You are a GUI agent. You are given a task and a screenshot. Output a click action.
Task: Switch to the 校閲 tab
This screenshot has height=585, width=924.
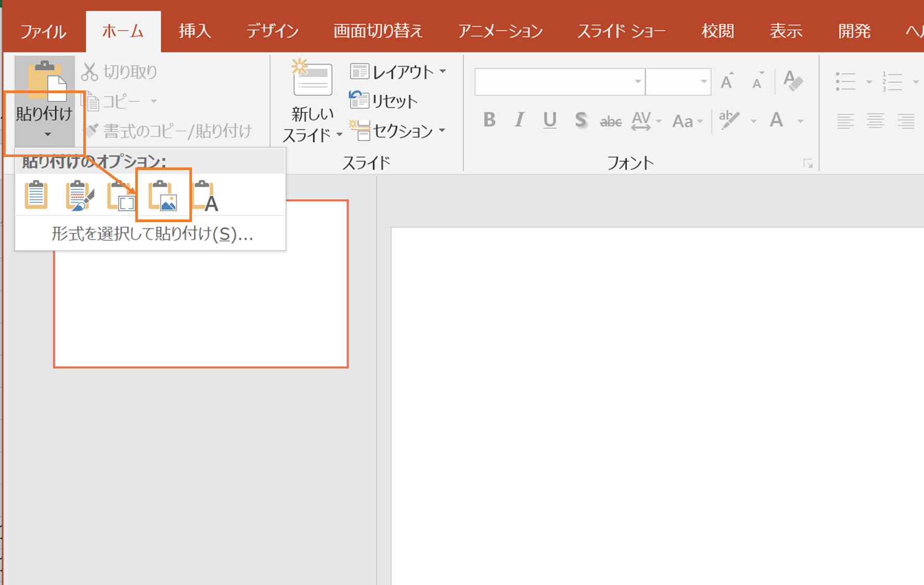click(718, 31)
